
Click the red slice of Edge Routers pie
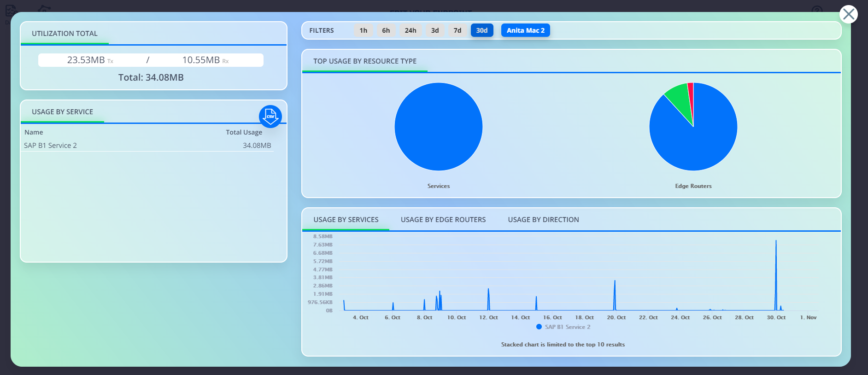click(691, 97)
